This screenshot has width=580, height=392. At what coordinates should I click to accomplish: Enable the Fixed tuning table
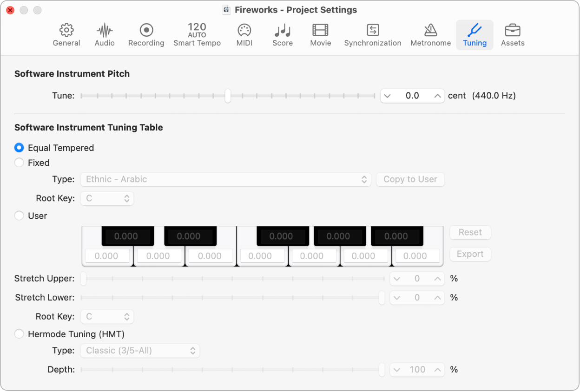[19, 163]
